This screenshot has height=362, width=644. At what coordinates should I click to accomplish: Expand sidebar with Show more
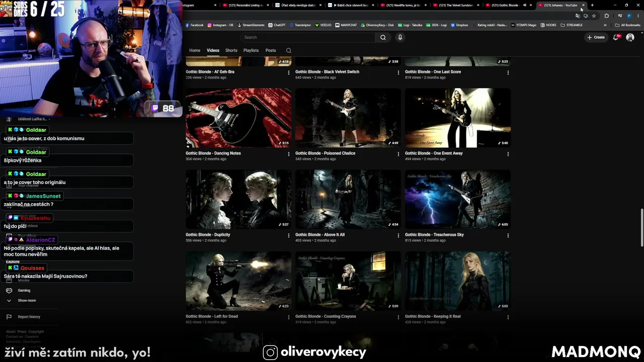tap(21, 301)
